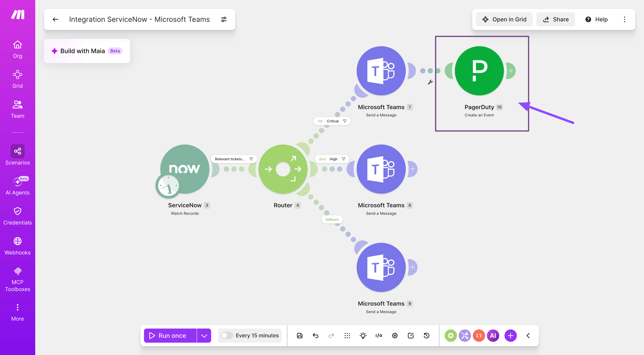The width and height of the screenshot is (644, 355).
Task: Open the Relevant tickets filter
Action: click(234, 159)
